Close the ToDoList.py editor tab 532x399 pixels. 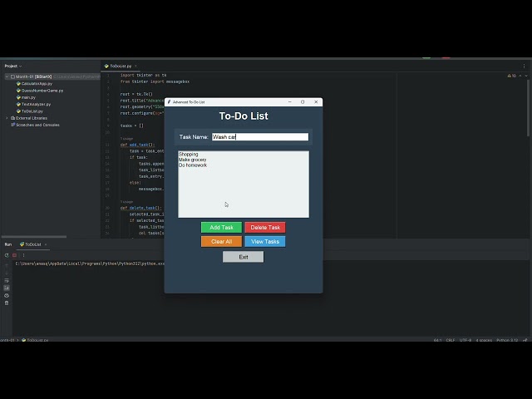pos(135,66)
